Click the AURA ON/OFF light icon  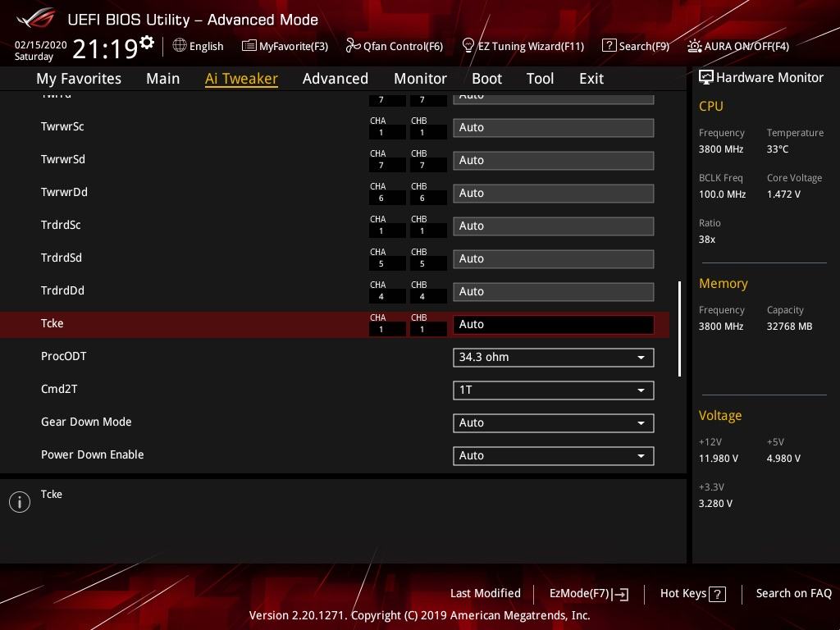694,46
